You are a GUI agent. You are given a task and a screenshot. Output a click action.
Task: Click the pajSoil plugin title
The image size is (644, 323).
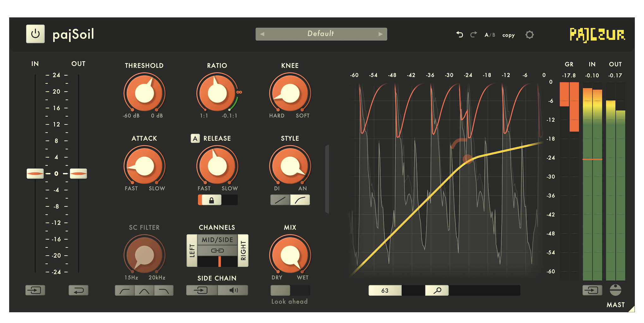pos(73,35)
